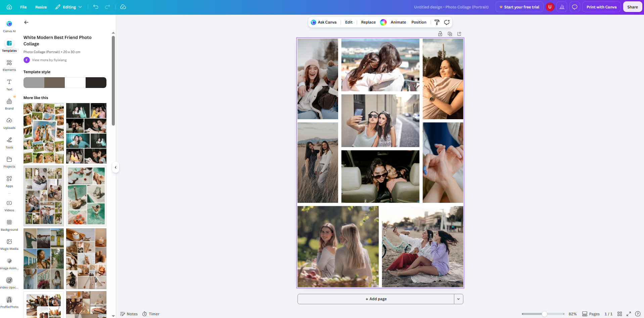The height and width of the screenshot is (318, 644).
Task: Open the File menu
Action: 24,7
